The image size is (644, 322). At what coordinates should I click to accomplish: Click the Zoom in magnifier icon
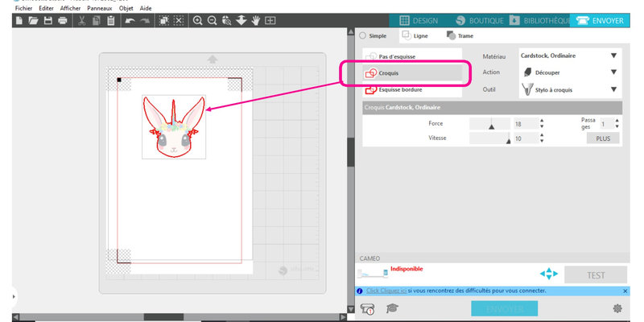click(197, 20)
